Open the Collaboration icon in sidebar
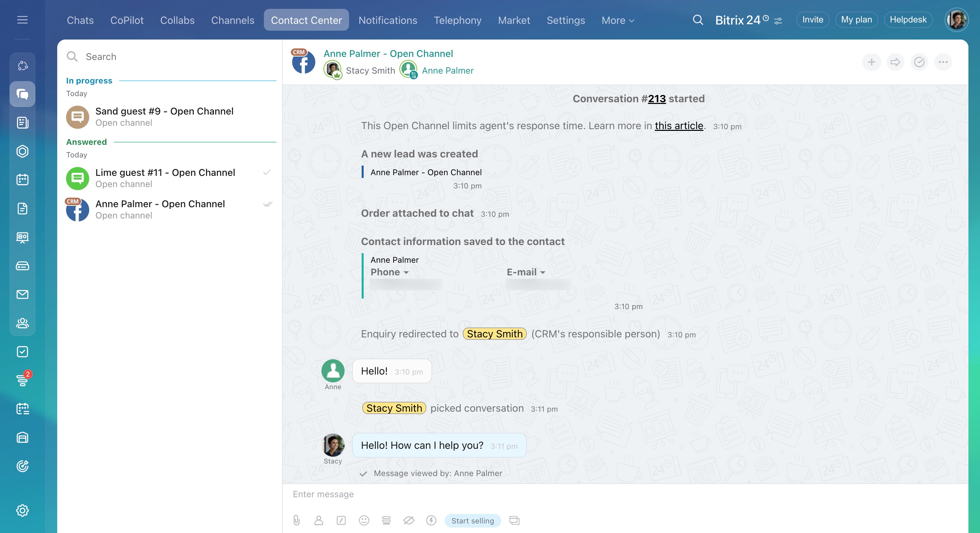This screenshot has height=533, width=980. (x=22, y=65)
